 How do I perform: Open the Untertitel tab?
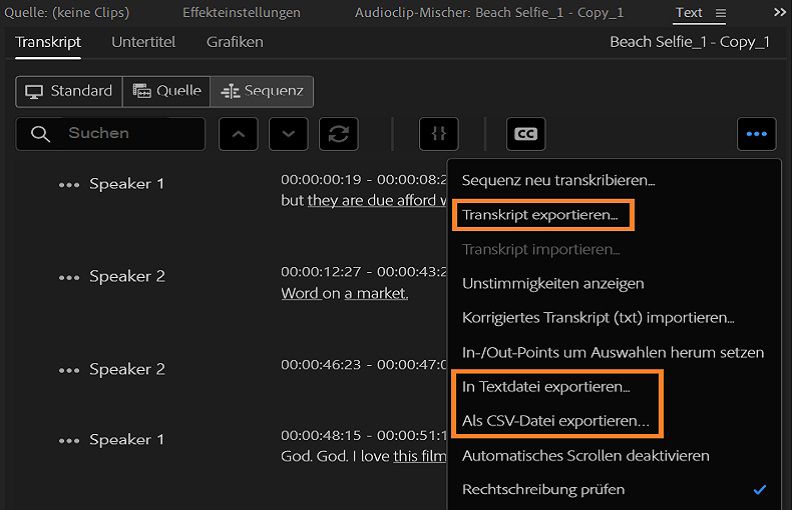143,42
